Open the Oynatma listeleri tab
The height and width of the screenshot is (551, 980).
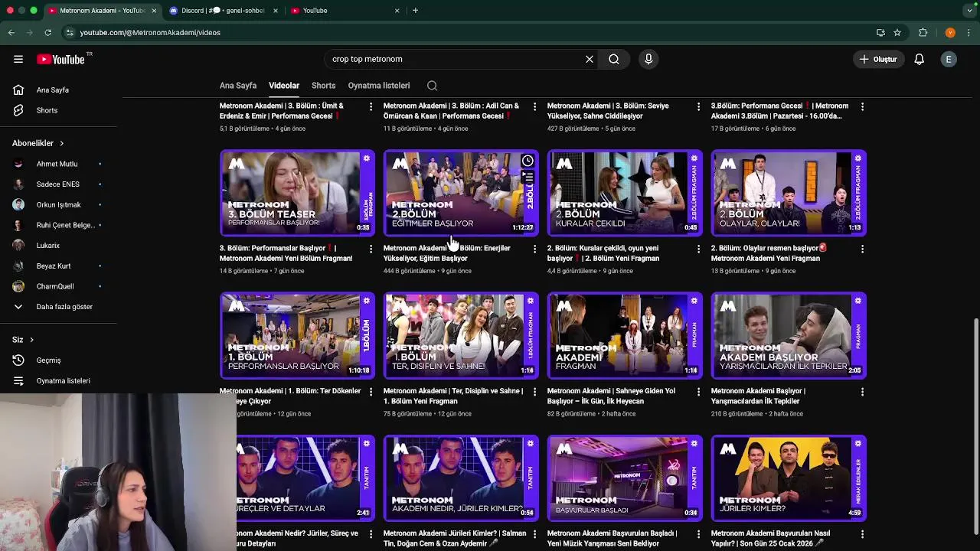click(x=379, y=86)
